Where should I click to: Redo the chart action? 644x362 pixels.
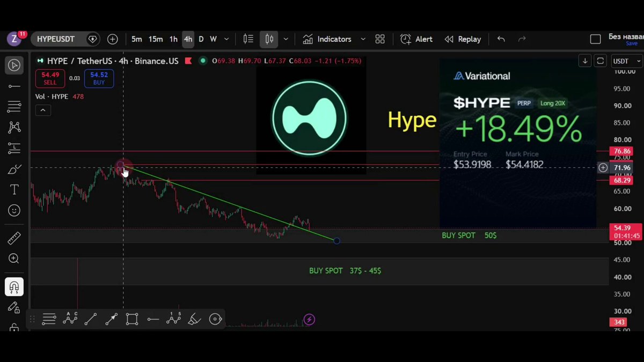pos(522,39)
